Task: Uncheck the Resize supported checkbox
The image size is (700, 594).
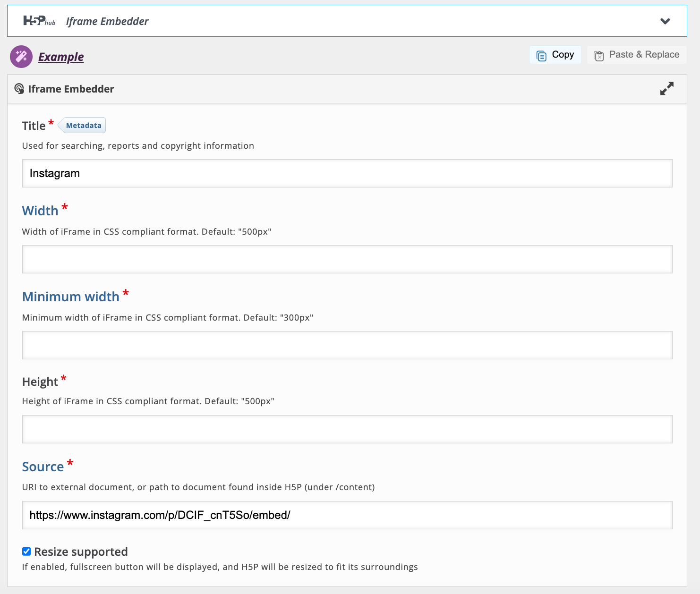Action: [26, 552]
